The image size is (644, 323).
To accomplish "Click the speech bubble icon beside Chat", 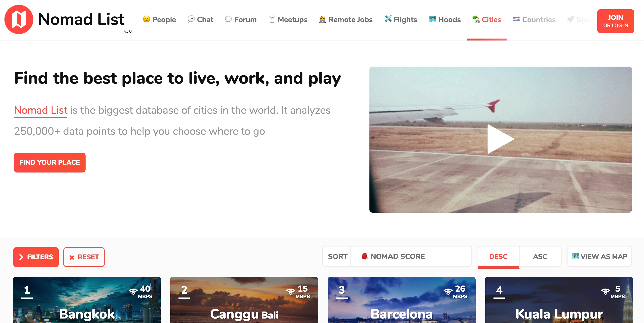I will pos(191,19).
